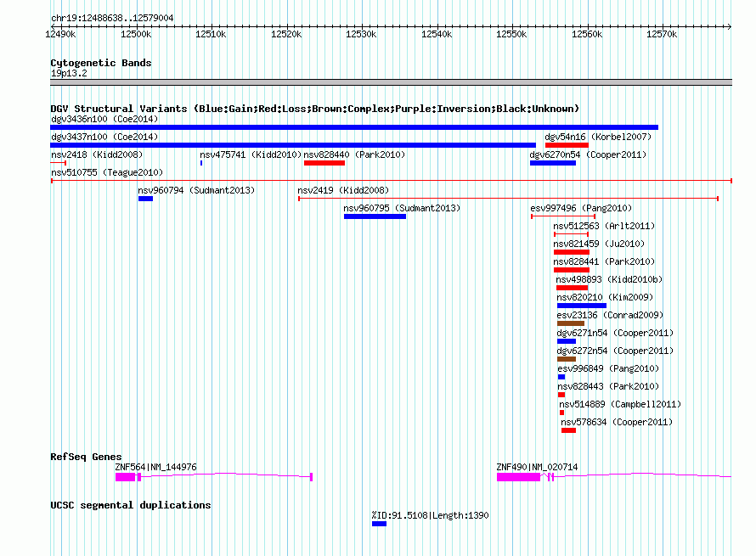Click the Cytogenetic Bands track title
Viewport: 756px width, 556px height.
point(101,63)
